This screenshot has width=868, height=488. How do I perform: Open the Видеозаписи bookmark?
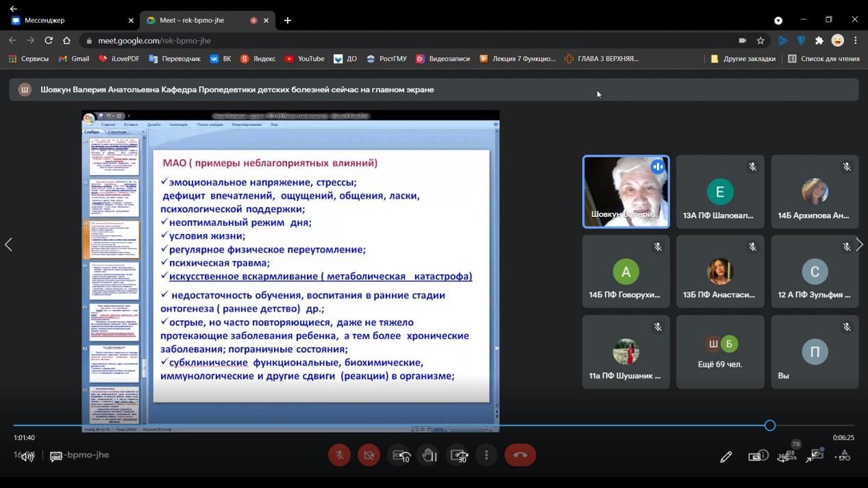tap(443, 59)
